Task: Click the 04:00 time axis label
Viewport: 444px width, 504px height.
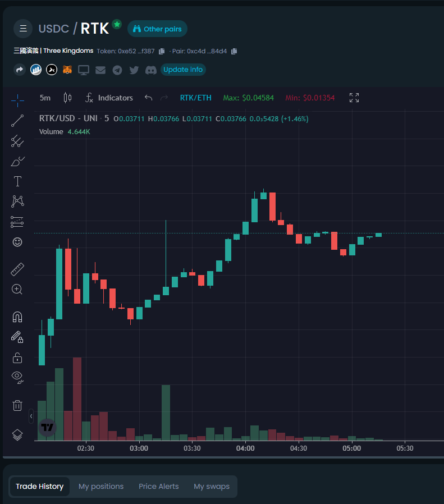Action: pos(245,448)
